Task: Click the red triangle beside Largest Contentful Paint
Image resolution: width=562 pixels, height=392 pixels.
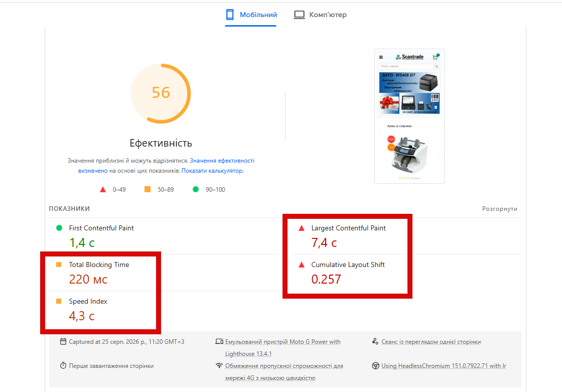Action: point(302,228)
